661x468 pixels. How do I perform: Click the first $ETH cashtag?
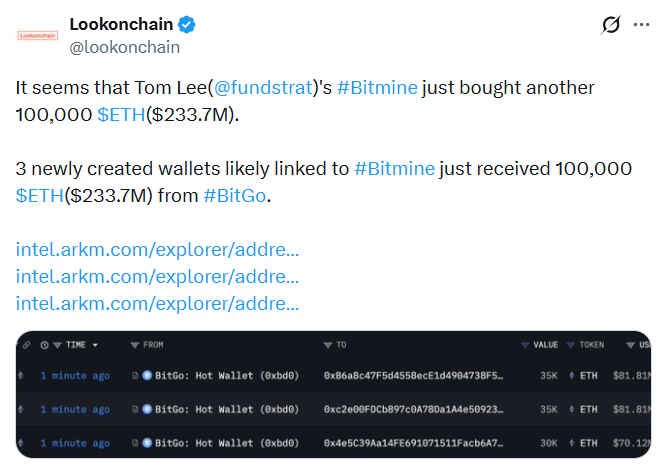pyautogui.click(x=121, y=114)
